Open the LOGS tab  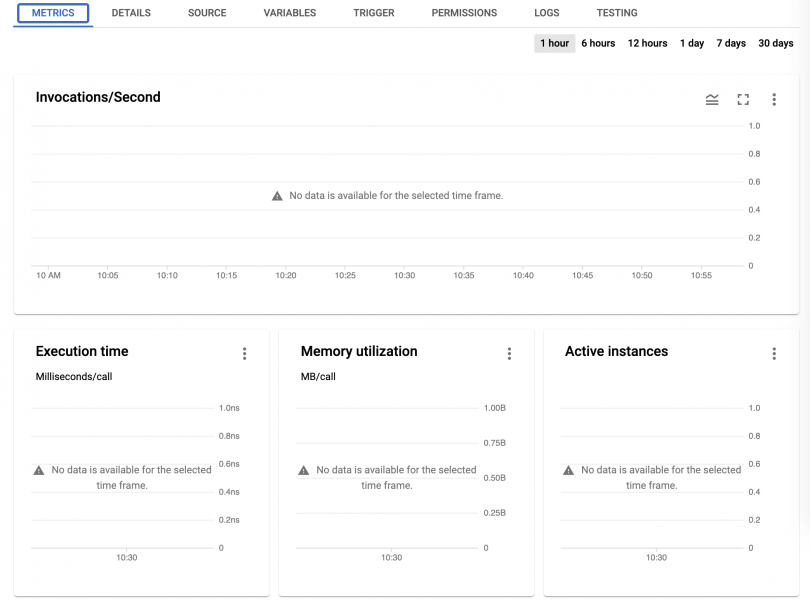point(547,13)
